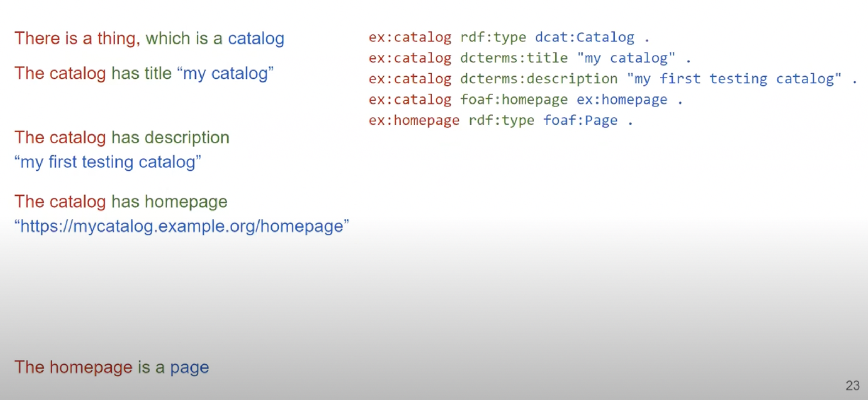Click rdf:type in the first code line
The width and height of the screenshot is (868, 400).
pyautogui.click(x=493, y=37)
